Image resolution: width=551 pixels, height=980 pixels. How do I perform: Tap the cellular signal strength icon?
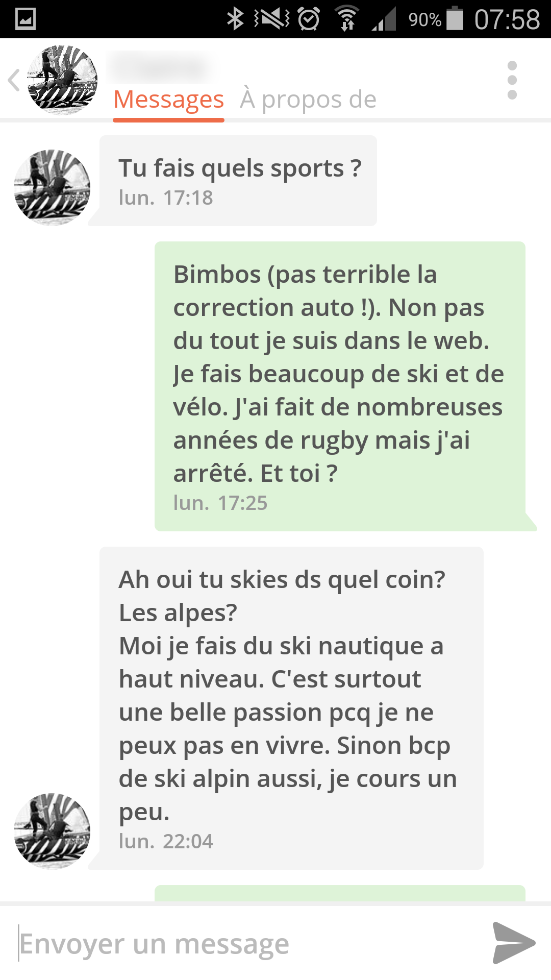coord(384,19)
